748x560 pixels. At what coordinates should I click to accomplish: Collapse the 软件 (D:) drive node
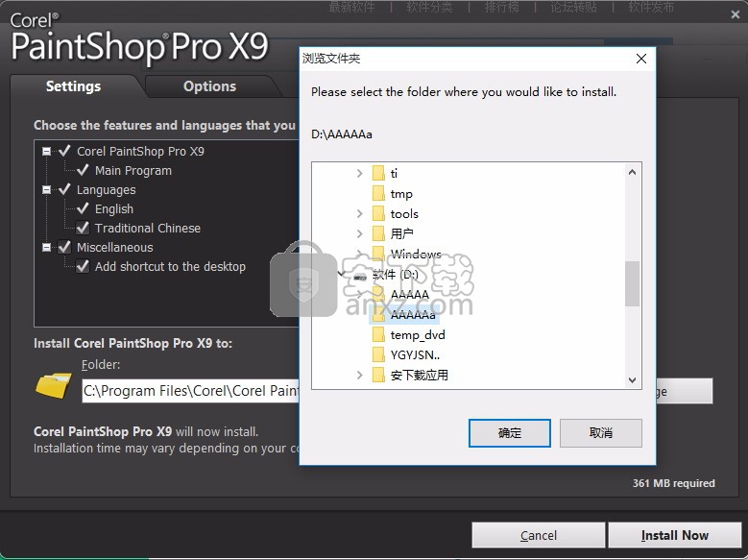tap(341, 274)
